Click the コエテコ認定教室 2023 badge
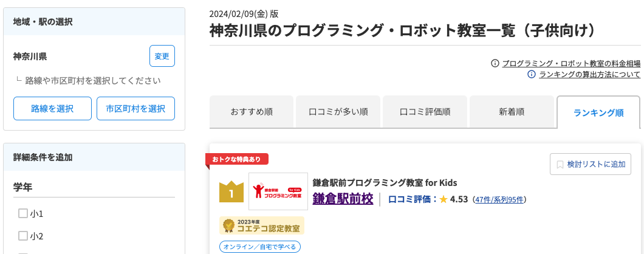 [x=262, y=226]
